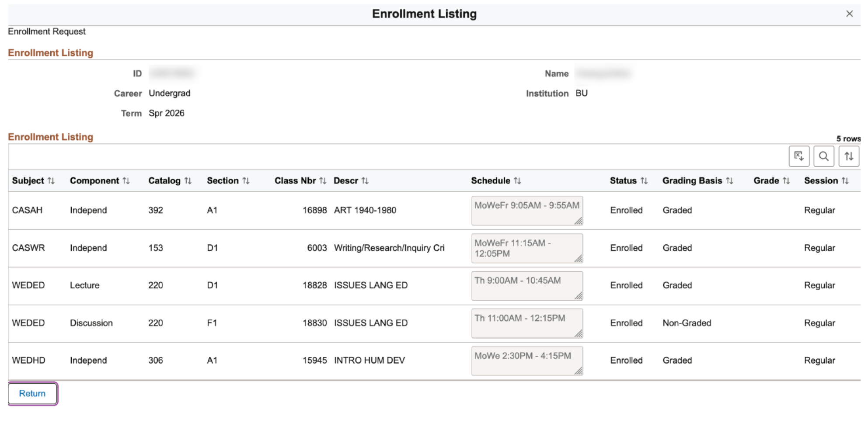Click class number 15945

tap(315, 361)
